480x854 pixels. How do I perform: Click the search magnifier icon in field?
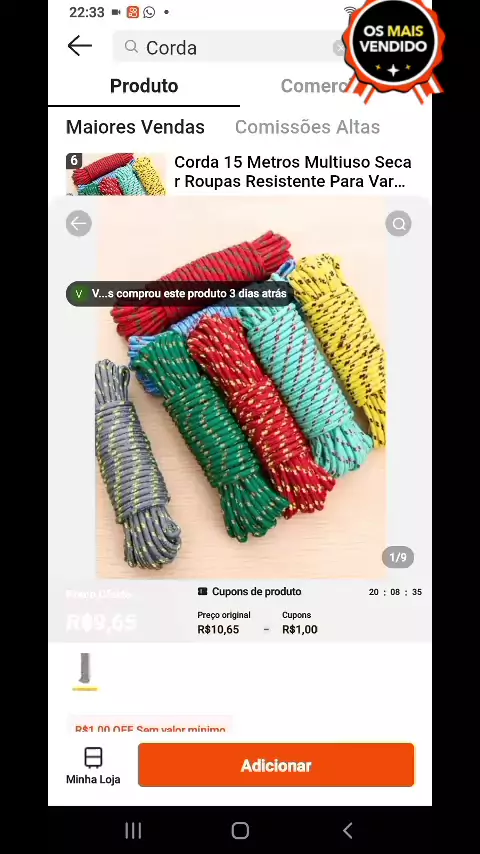pos(131,47)
